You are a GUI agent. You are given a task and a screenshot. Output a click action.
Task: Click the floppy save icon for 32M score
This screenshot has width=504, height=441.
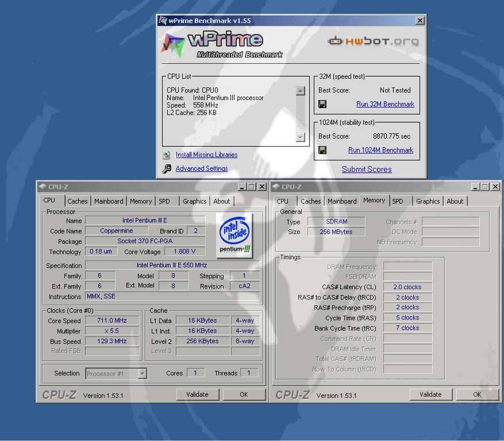coord(322,104)
